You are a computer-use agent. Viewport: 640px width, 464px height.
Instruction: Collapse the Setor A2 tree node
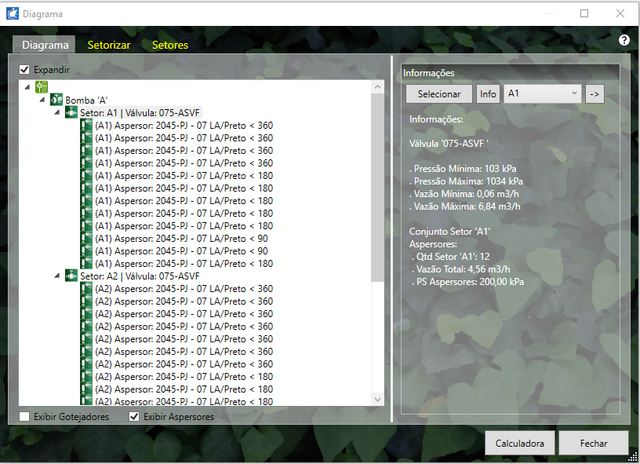(x=57, y=276)
